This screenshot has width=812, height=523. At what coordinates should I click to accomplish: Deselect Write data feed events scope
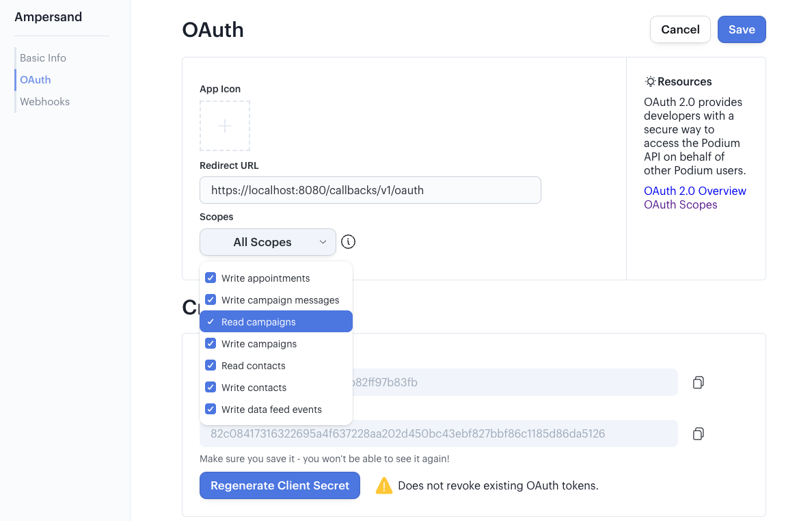[x=211, y=409]
